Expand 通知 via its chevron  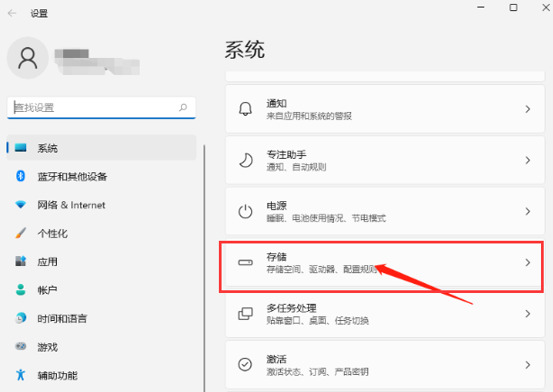528,109
